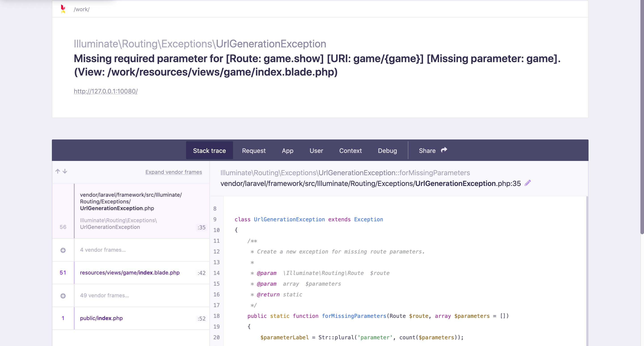The height and width of the screenshot is (346, 644).
Task: Click the up arrow frame navigation icon
Action: pyautogui.click(x=58, y=171)
